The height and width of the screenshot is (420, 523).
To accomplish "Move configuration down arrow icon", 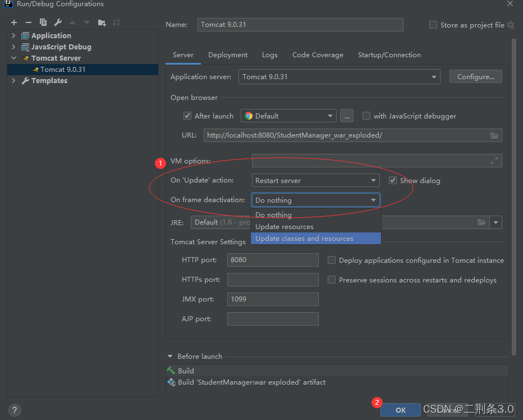I will 87,22.
